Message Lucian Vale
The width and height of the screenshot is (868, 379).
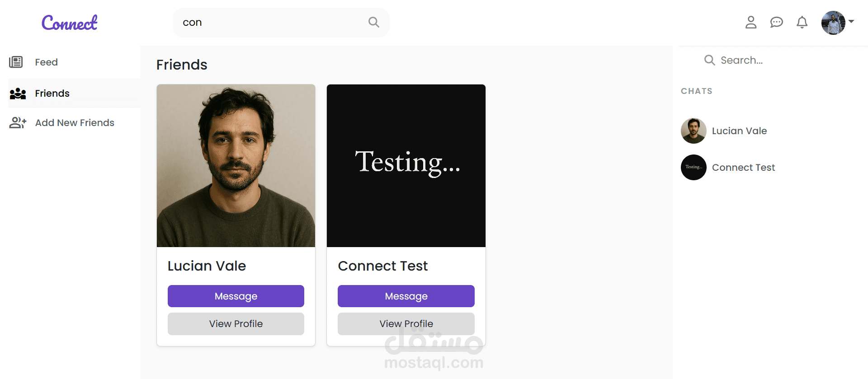[236, 296]
